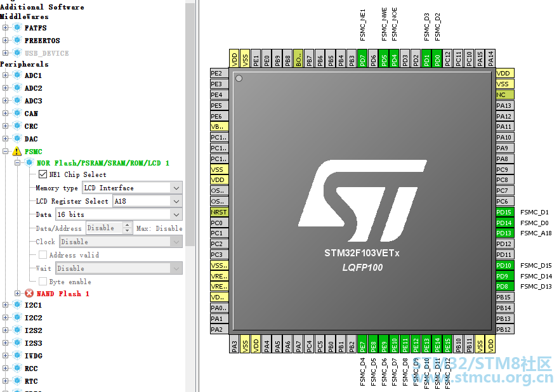
Task: Expand the FATFS tree node
Action: (5, 27)
